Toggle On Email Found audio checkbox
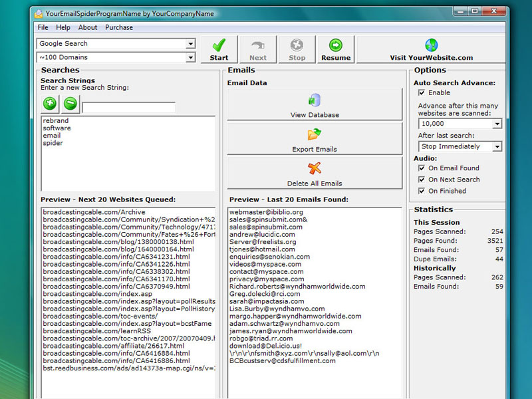 422,168
